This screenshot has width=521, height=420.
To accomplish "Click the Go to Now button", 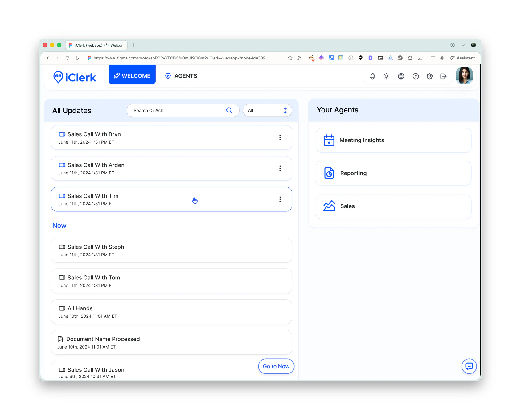I will tap(276, 366).
